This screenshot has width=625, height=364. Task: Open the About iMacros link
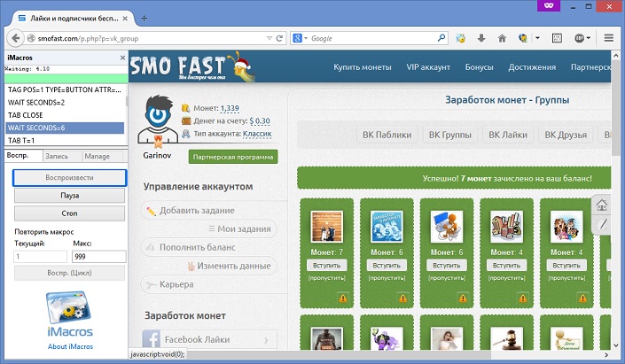70,346
